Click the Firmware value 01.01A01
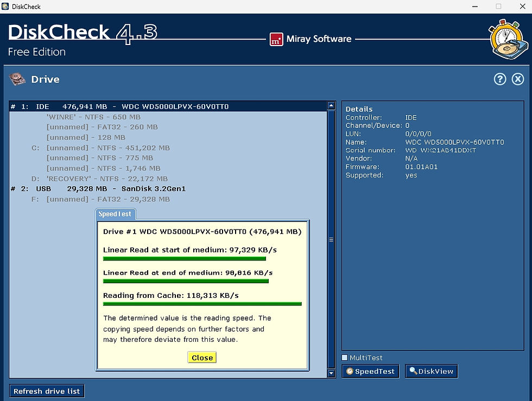 click(421, 167)
